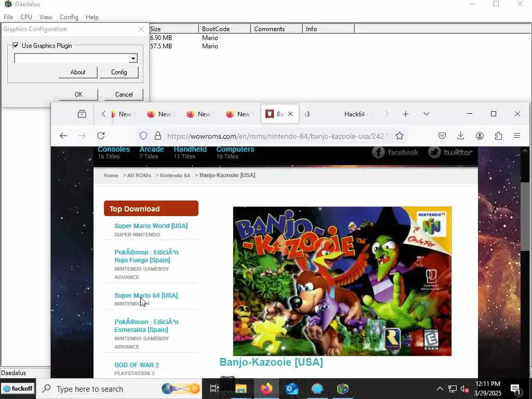
Task: Close the active Banjo-Kazooie tab
Action: pyautogui.click(x=290, y=114)
